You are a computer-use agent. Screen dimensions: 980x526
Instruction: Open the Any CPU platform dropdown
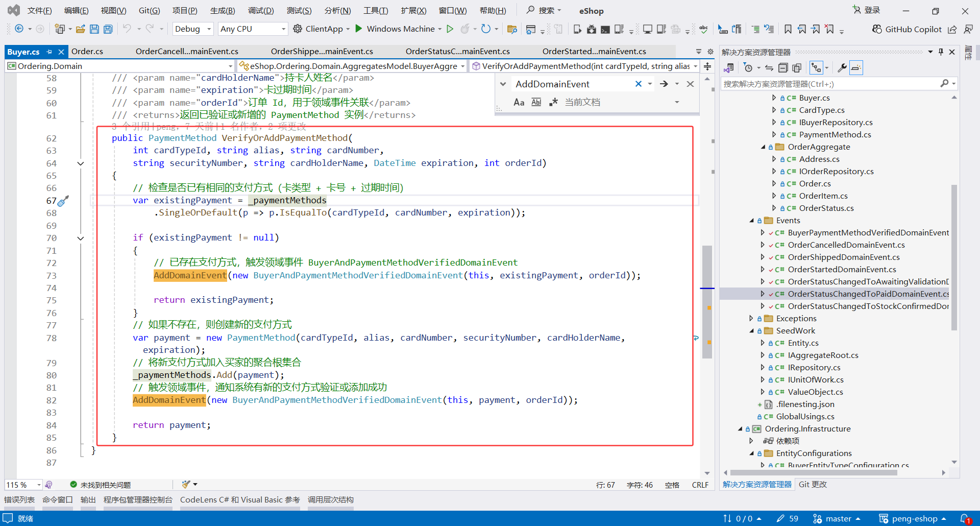coord(253,29)
